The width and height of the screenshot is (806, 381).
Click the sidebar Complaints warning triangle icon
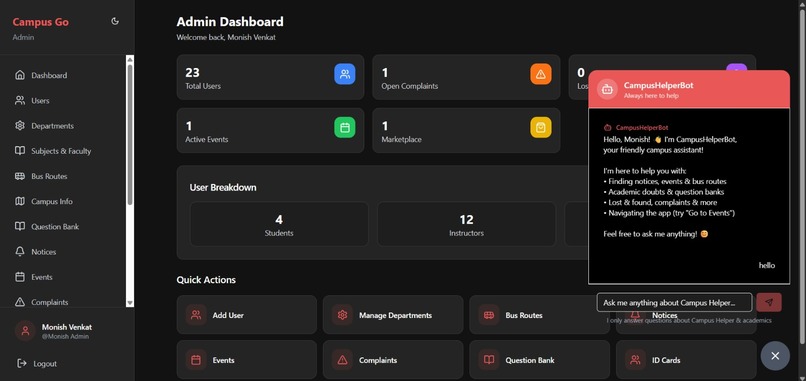[20, 302]
